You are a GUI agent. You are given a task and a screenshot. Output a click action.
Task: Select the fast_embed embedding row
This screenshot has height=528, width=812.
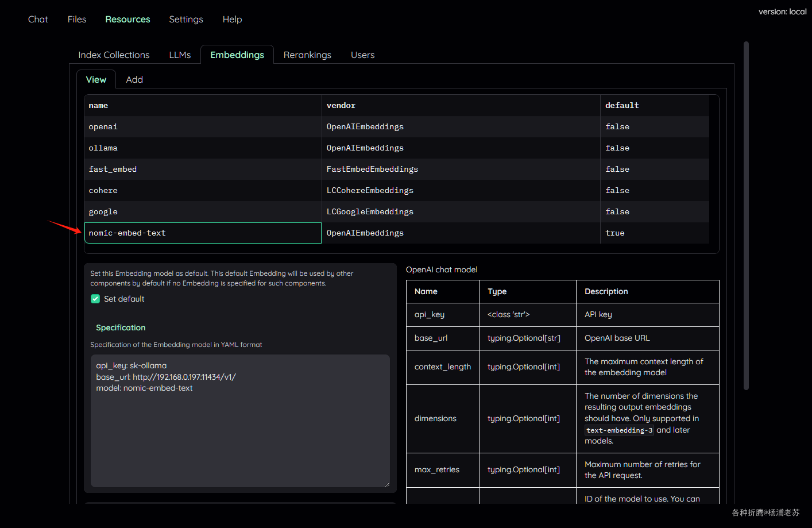click(396, 169)
